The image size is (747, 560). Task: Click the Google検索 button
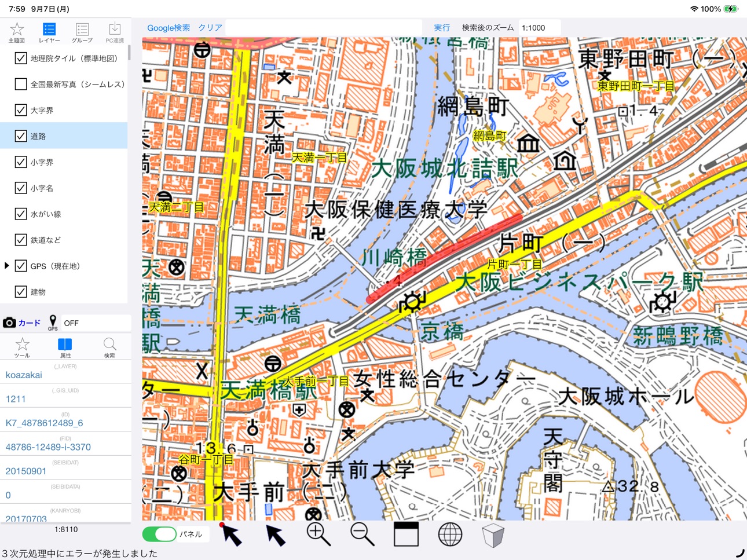(x=169, y=28)
